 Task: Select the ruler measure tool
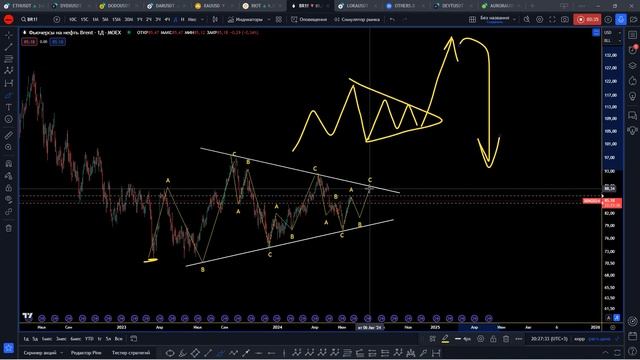[9, 135]
